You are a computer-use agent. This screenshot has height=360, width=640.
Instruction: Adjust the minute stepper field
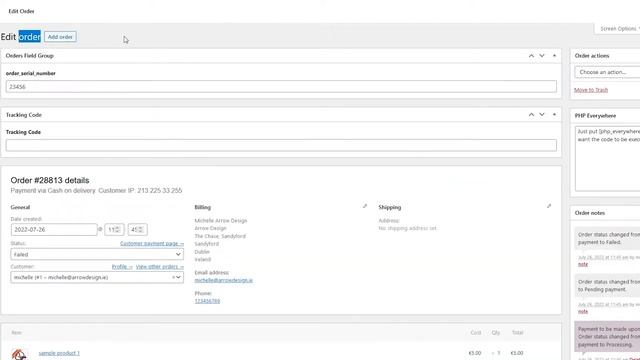coord(138,229)
